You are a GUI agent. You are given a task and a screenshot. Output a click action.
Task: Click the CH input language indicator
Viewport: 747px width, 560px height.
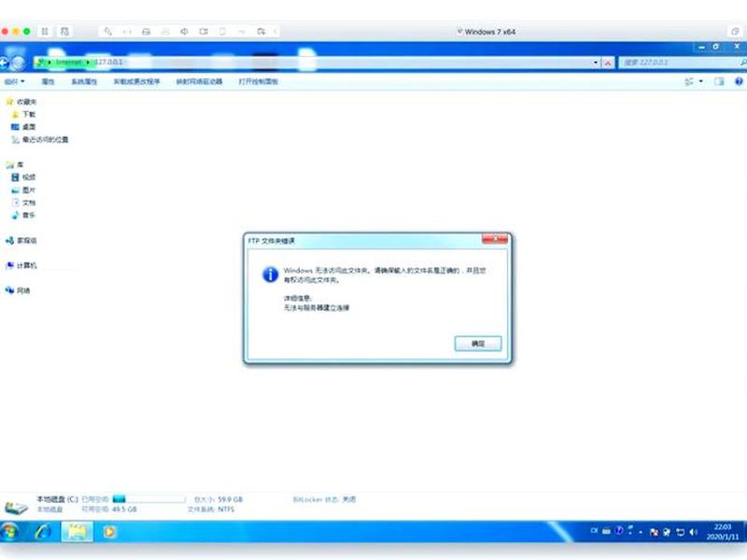594,530
